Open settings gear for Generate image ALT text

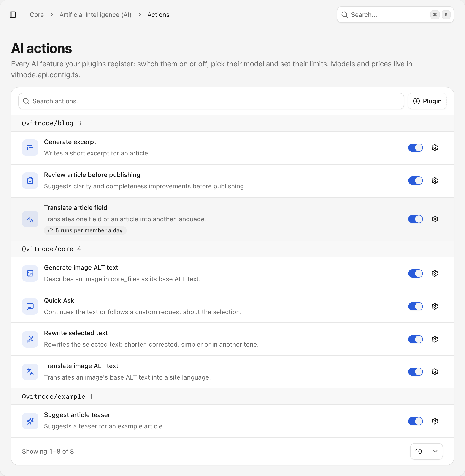tap(435, 273)
